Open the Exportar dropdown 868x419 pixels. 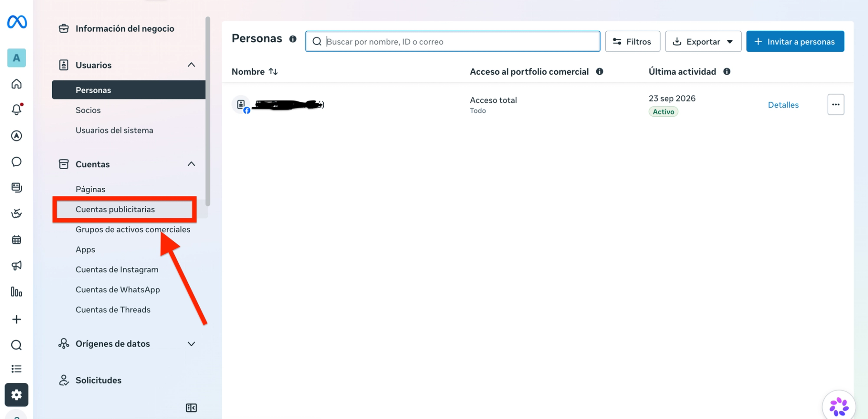(x=703, y=41)
